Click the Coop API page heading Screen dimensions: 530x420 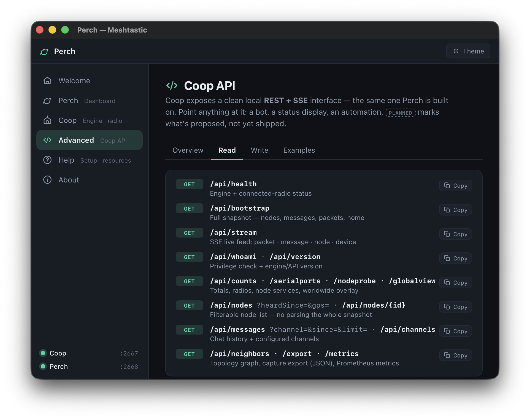(210, 85)
